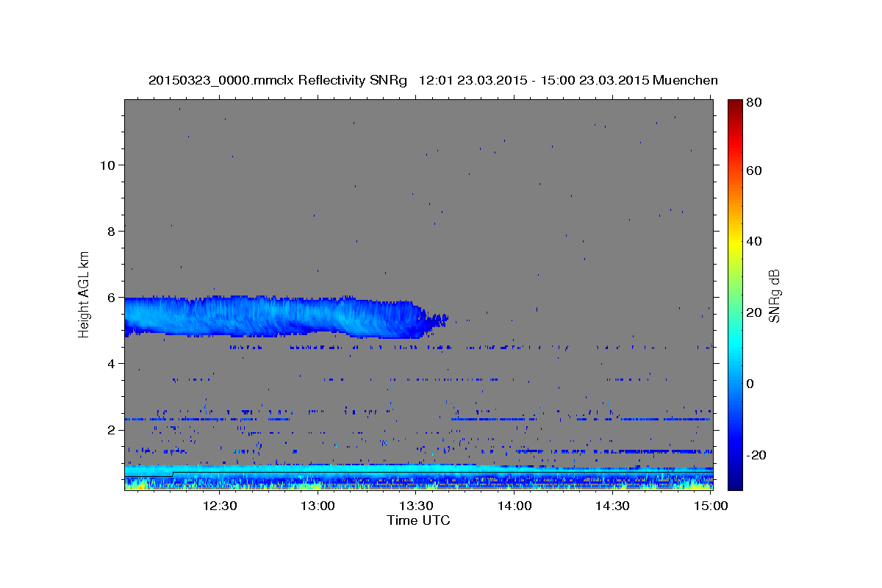Click the colorbar value -20
The image size is (882, 588).
pyautogui.click(x=756, y=455)
